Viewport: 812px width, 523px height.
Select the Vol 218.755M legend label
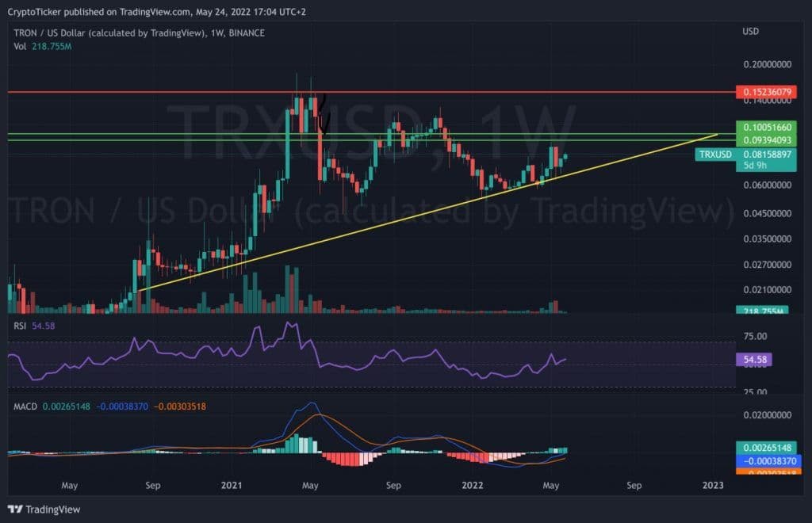pos(43,46)
